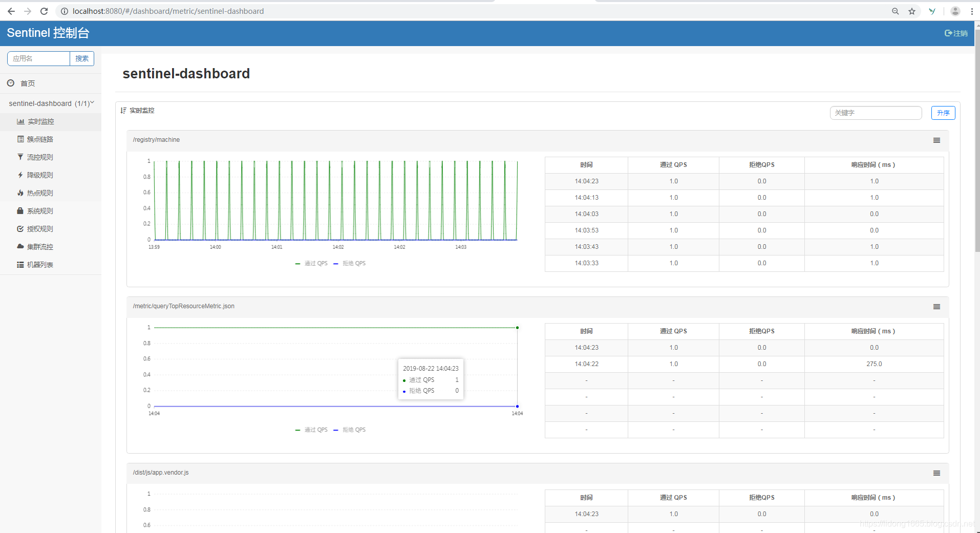Viewport: 980px width, 533px height.
Task: Toggle 拒绝 QPS legend in queryTopResourceMetric chart
Action: point(350,430)
